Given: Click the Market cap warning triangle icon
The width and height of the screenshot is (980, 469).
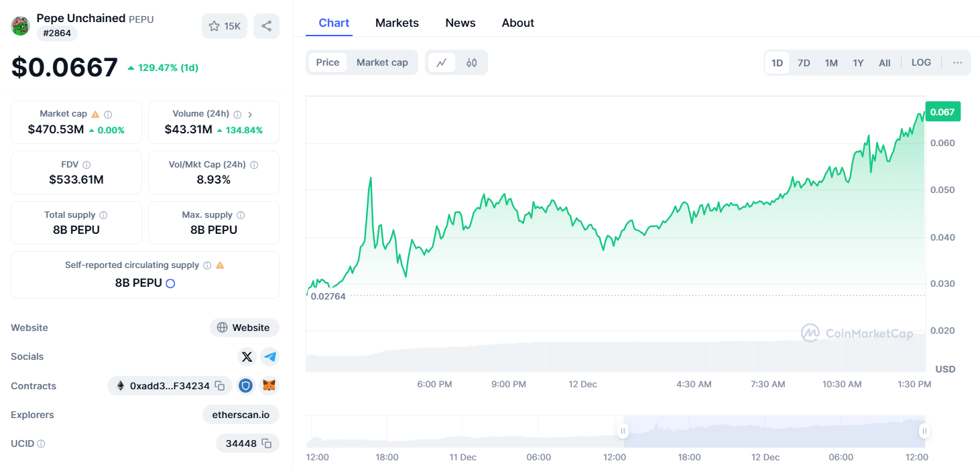Looking at the screenshot, I should (95, 114).
